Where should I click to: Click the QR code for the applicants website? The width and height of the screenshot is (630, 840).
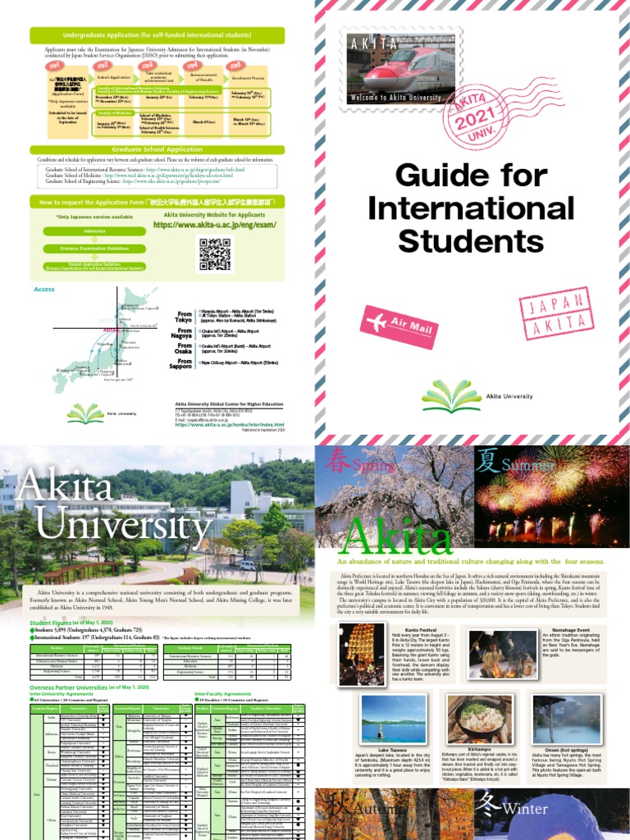[x=215, y=254]
